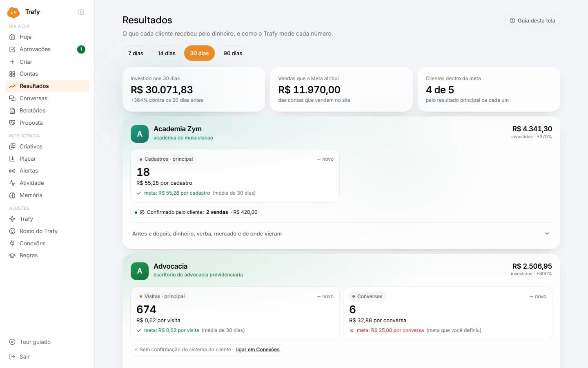
Task: Select the 90 dias period
Action: pyautogui.click(x=233, y=53)
